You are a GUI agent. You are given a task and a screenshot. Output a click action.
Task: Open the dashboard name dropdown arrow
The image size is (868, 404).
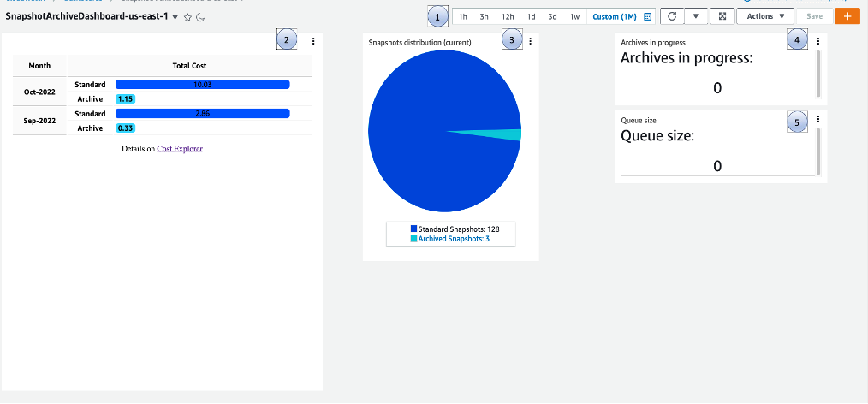click(x=175, y=17)
